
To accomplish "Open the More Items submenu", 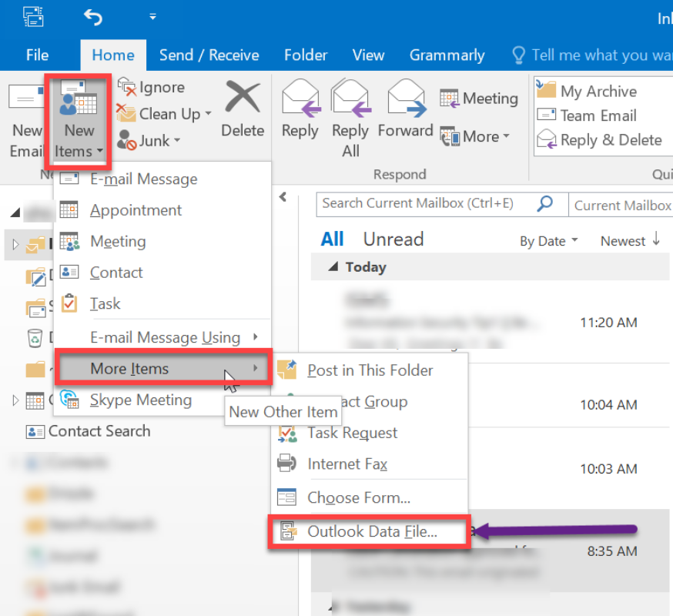I will pos(163,368).
